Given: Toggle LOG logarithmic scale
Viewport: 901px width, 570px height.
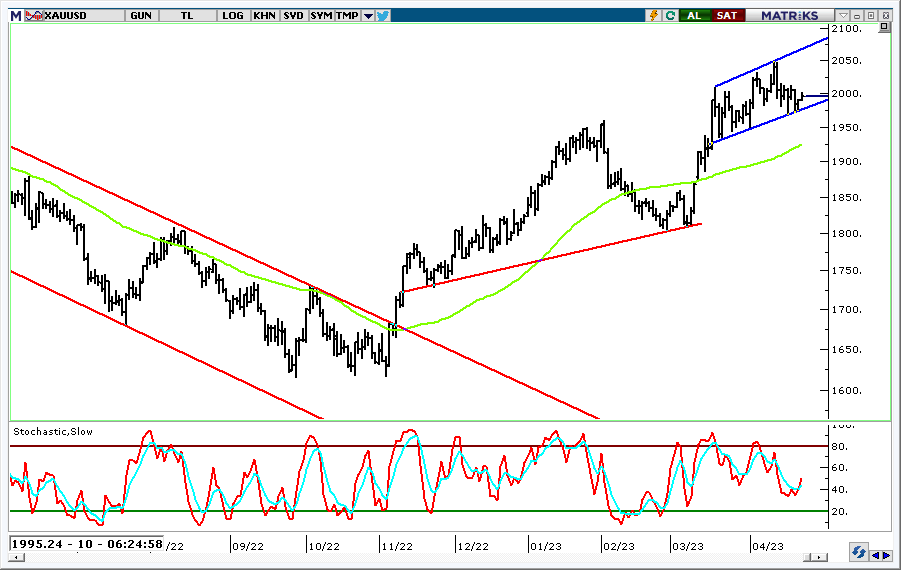Looking at the screenshot, I should click(x=233, y=15).
